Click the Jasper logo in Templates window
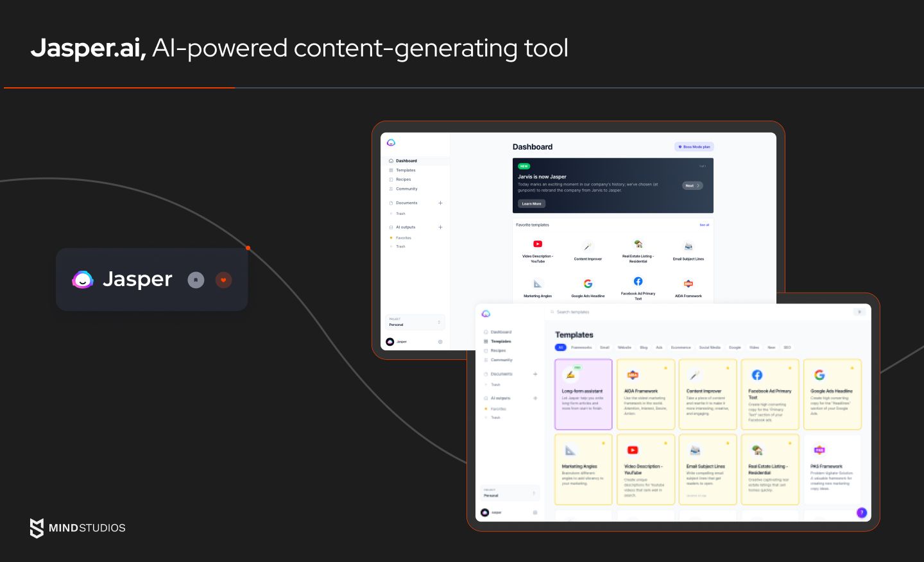The width and height of the screenshot is (924, 562). pyautogui.click(x=486, y=314)
